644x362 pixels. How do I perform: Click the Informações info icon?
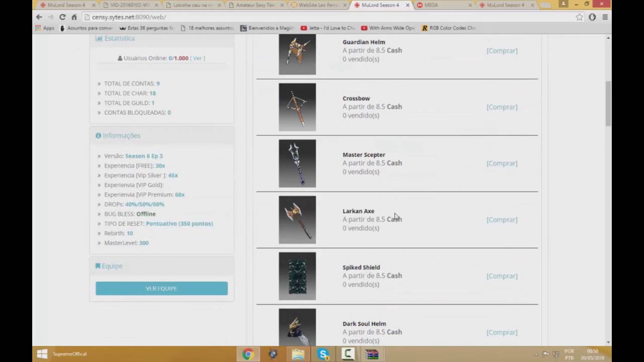pyautogui.click(x=98, y=136)
